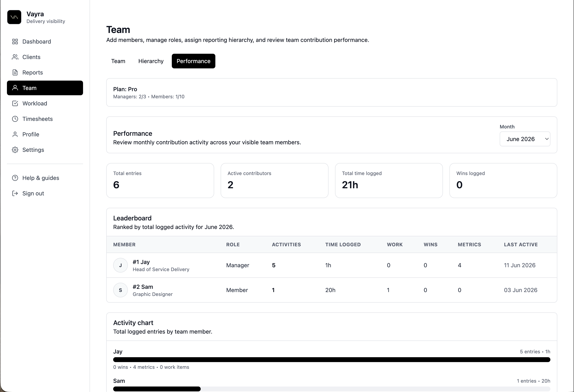Click the Workload checkbox icon

click(x=15, y=104)
